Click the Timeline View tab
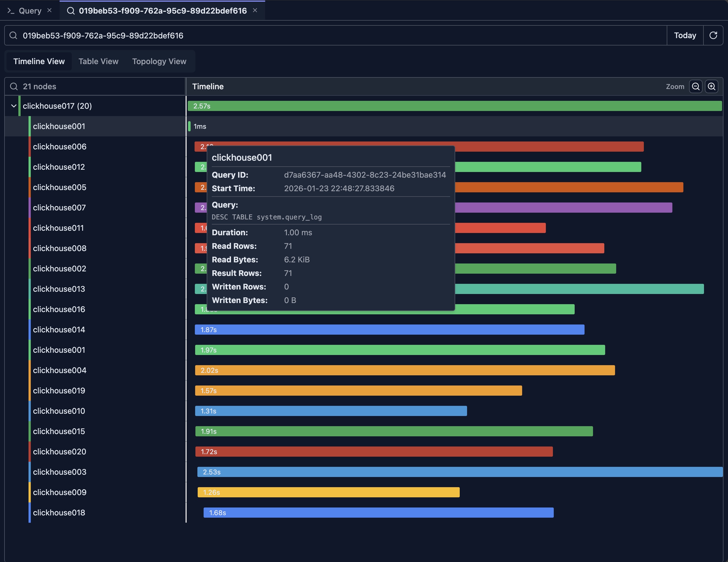 (x=39, y=61)
